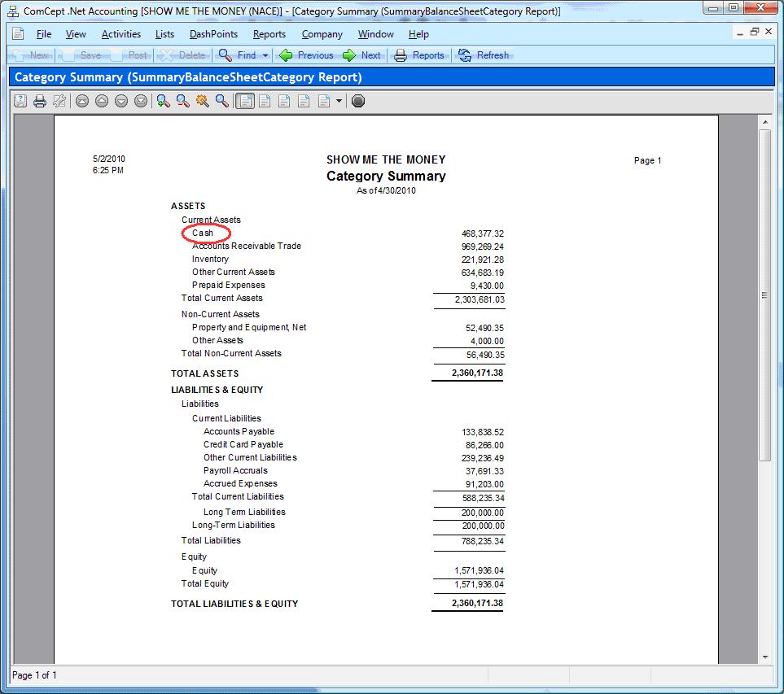Switch to the second page layout view
Image resolution: width=784 pixels, height=694 pixels.
pyautogui.click(x=264, y=101)
